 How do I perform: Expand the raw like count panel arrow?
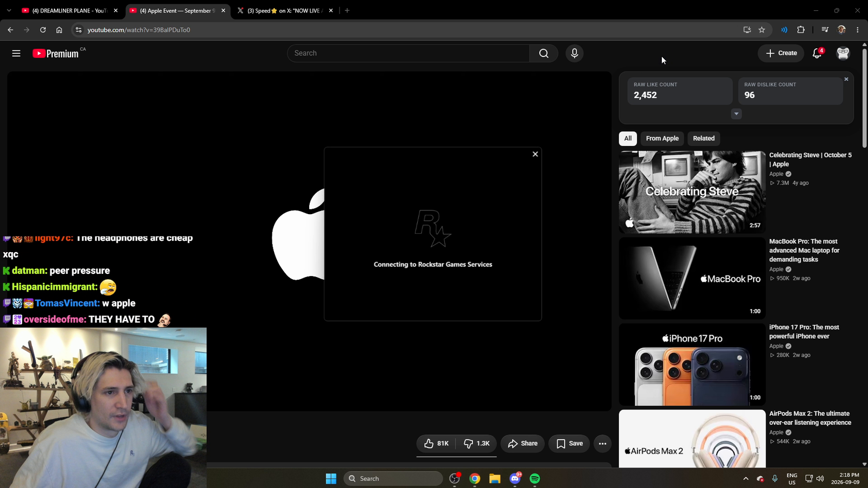click(736, 114)
